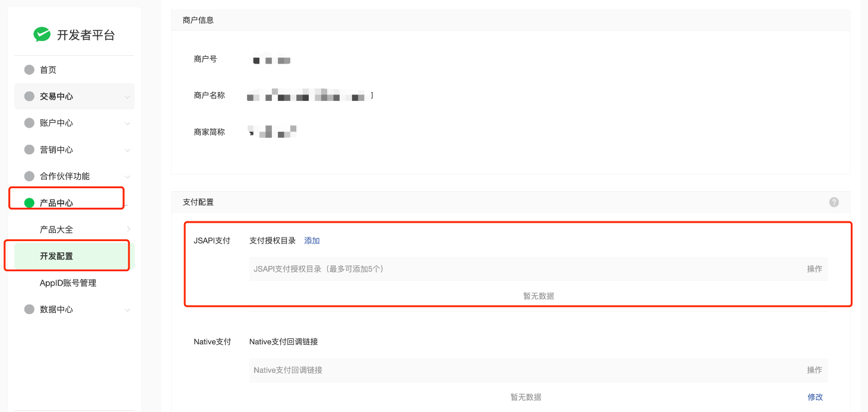Click the gray circle icon beside 首页
This screenshot has width=868, height=412.
coord(29,70)
